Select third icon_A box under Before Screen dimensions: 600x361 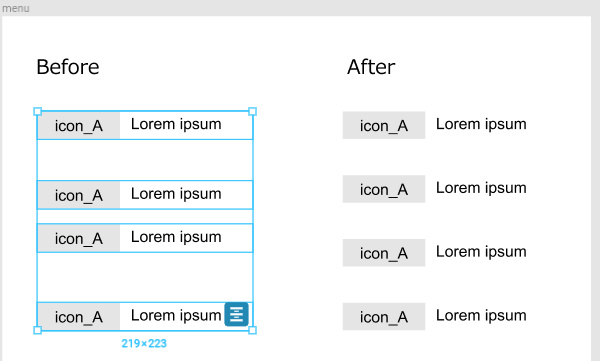tap(79, 238)
